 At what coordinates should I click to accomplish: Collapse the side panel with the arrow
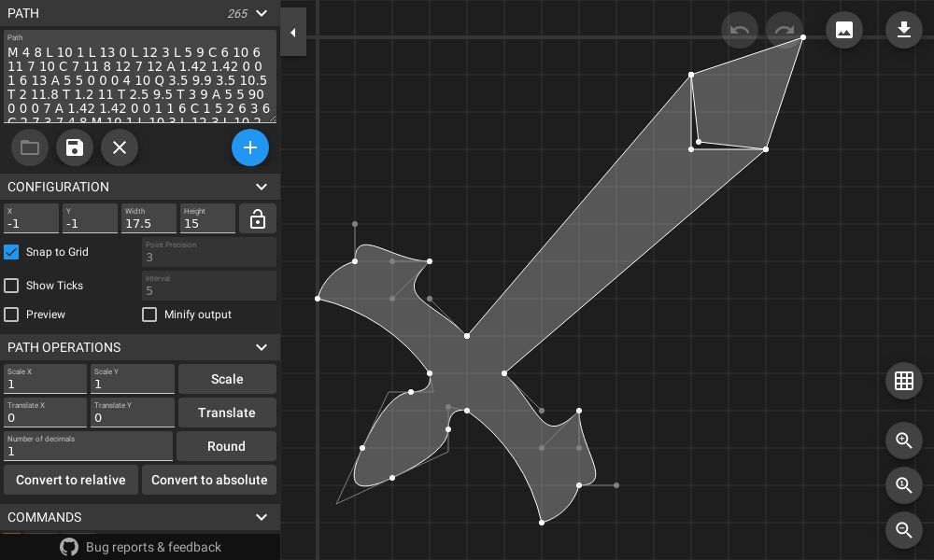(x=293, y=32)
